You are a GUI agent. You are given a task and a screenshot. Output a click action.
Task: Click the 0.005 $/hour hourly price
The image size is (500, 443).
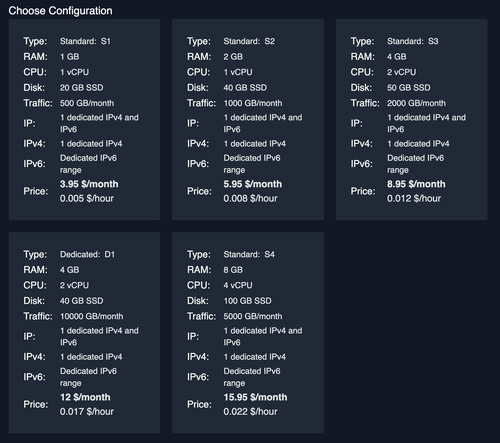(87, 199)
